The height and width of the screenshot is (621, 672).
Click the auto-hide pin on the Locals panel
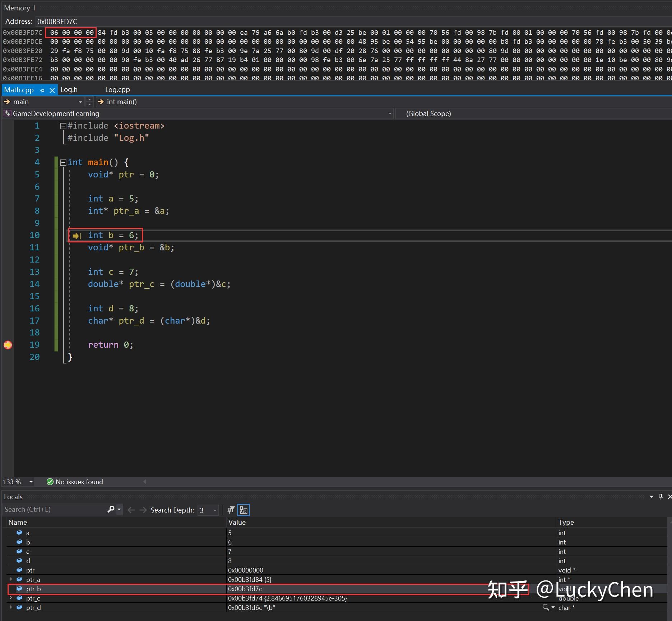click(660, 496)
